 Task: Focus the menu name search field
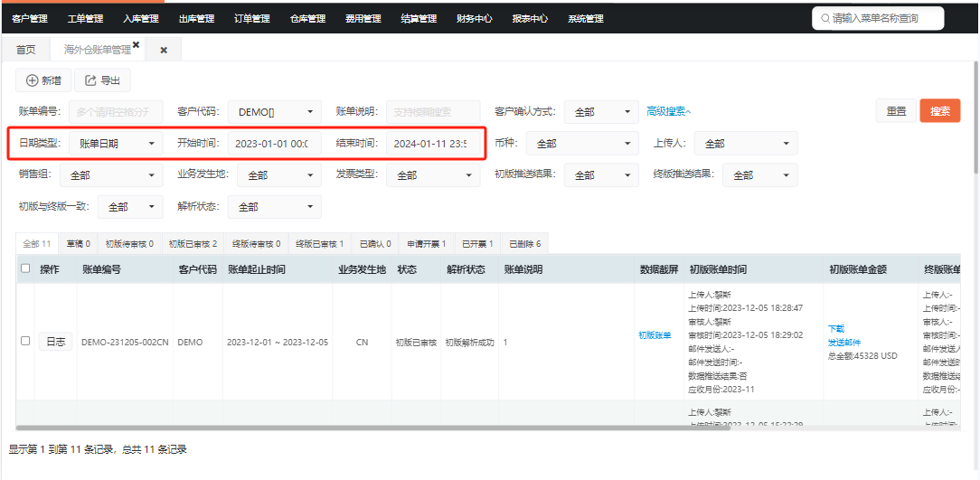tap(878, 19)
